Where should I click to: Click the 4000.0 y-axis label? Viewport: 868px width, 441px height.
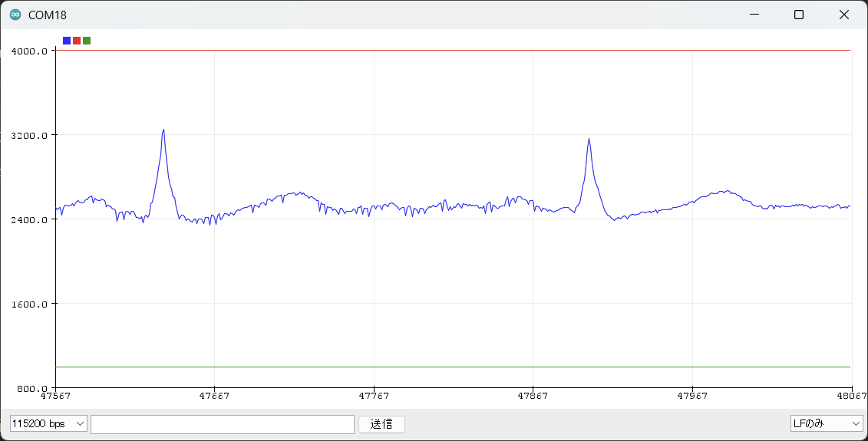click(30, 51)
